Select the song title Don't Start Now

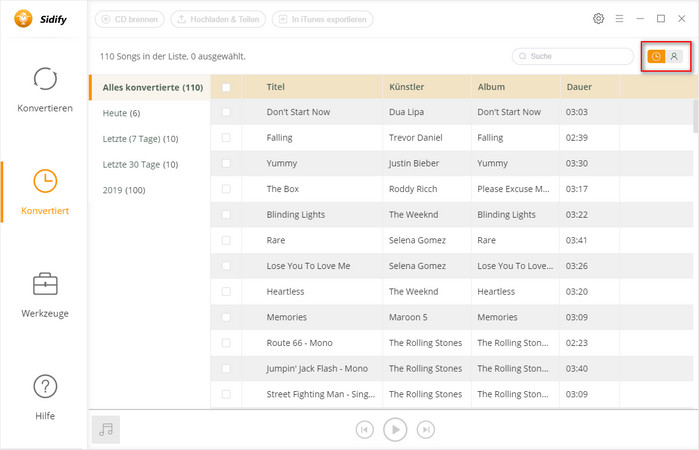(298, 112)
